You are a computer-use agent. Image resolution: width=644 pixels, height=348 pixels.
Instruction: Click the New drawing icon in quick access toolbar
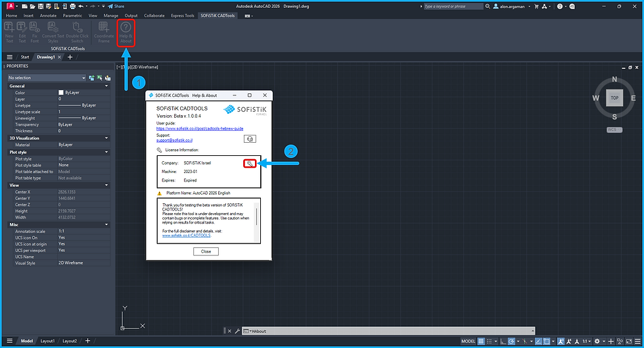25,6
